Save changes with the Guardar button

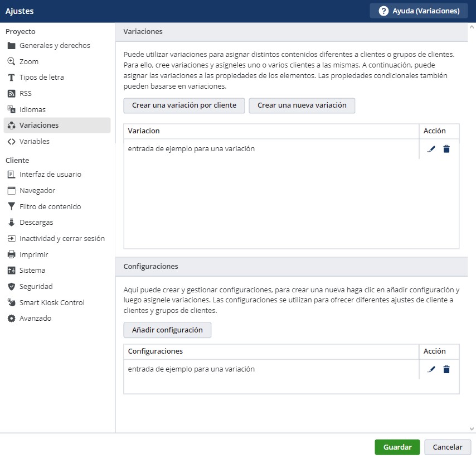397,447
